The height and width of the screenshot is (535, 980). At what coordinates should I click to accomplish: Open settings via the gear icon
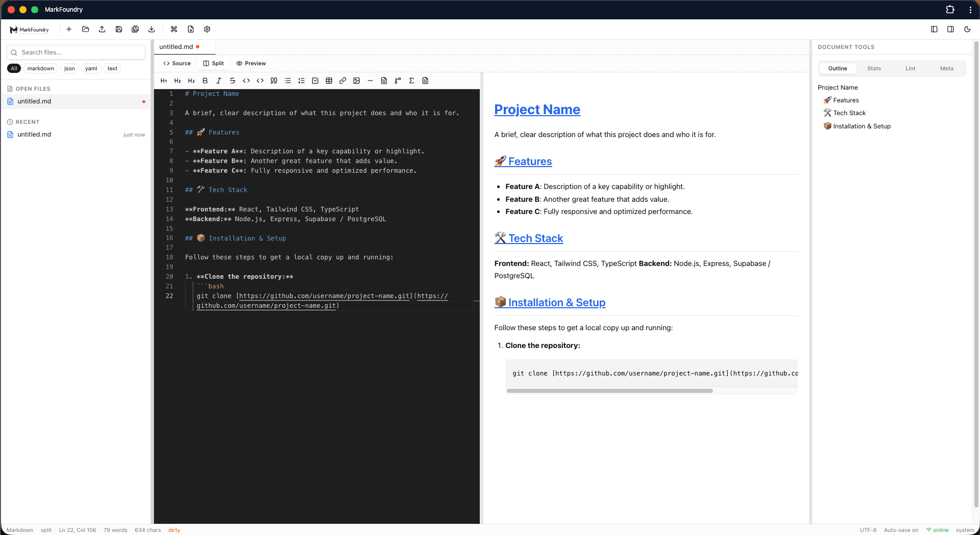click(207, 29)
